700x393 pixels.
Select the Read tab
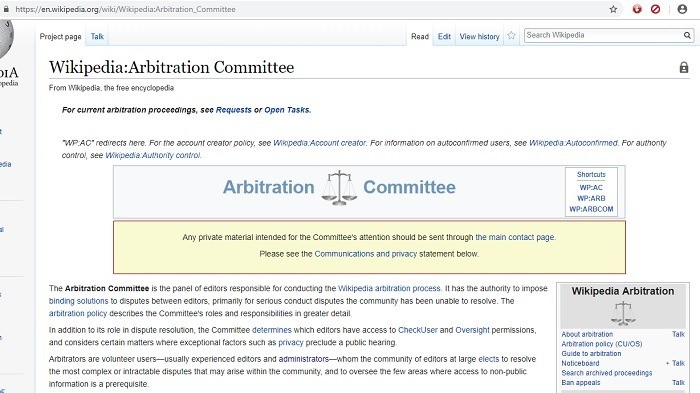click(x=420, y=37)
